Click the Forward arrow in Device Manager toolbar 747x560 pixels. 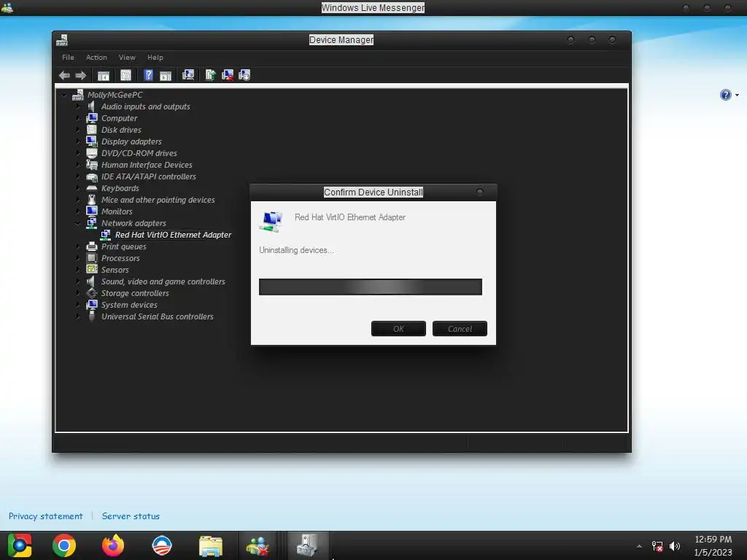(81, 75)
